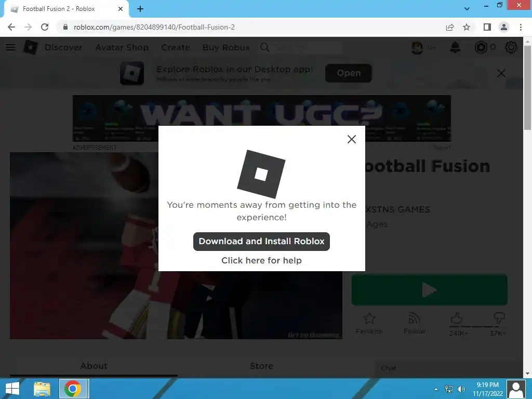Switch to the About tab
Screen dimensions: 532x399
click(x=94, y=366)
